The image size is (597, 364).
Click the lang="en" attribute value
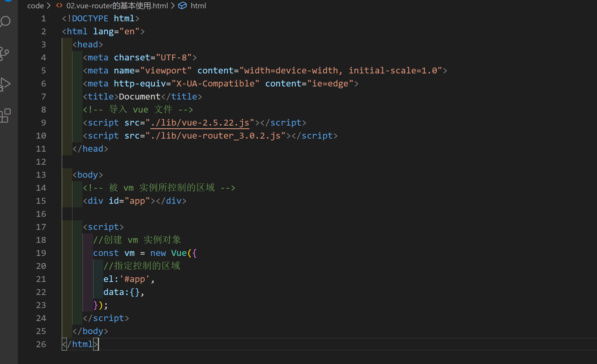coord(130,31)
